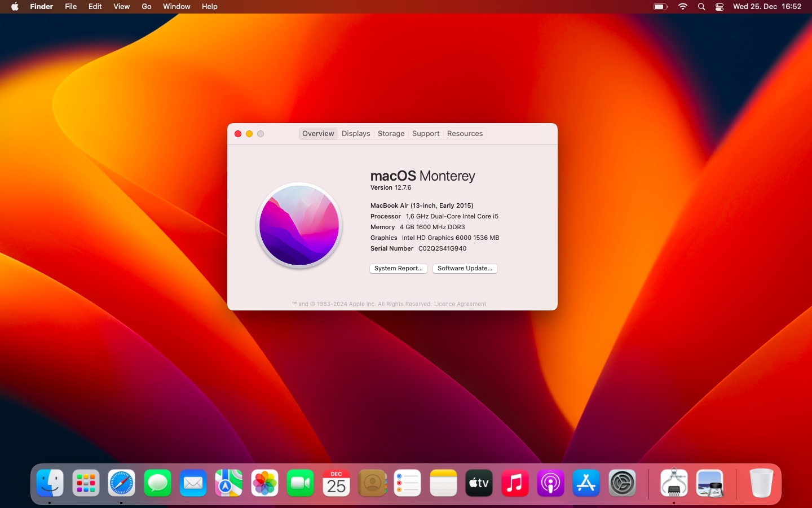Click the date and time clock
This screenshot has height=508, width=812.
point(767,7)
